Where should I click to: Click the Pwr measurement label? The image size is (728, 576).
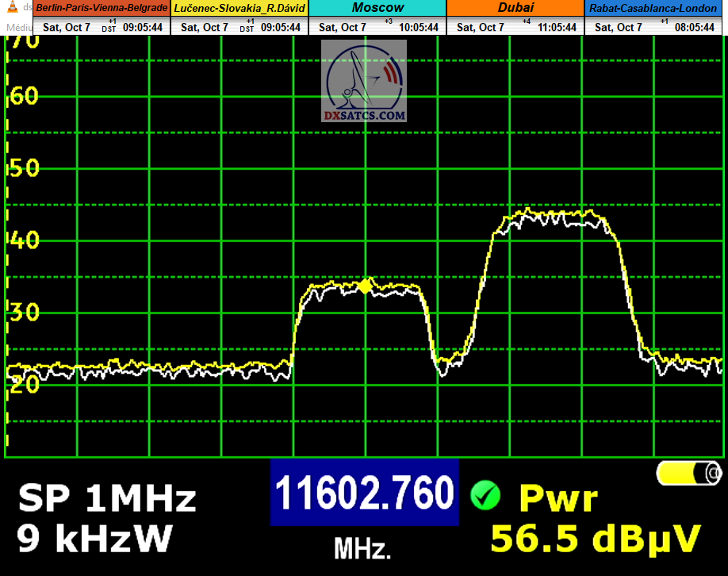tap(557, 499)
